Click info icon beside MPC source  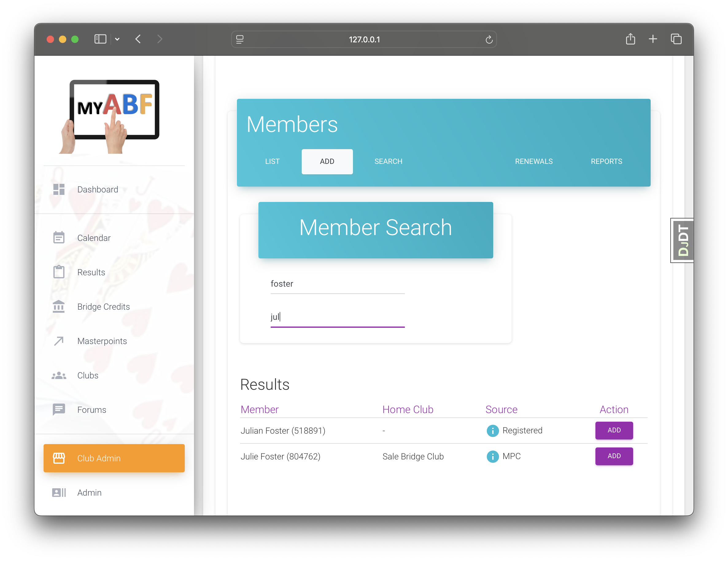492,456
